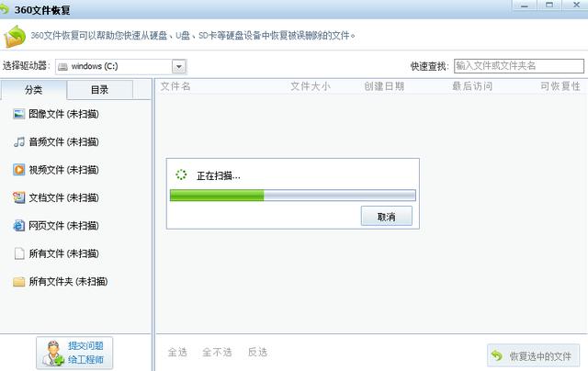Click the green scan progress bar

[292, 196]
